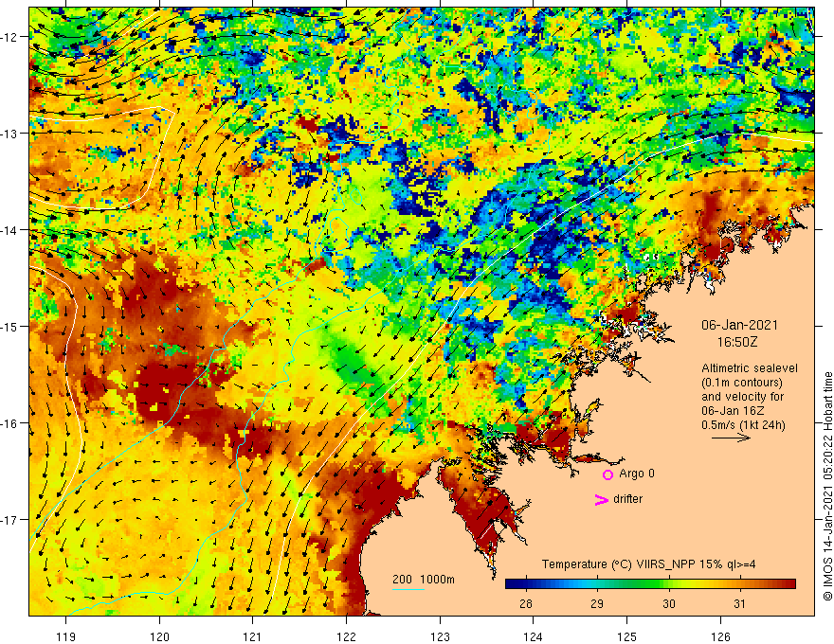Click the text '0.5m/s (1kt 24h)'
This screenshot has height=644, width=834.
coord(743,425)
